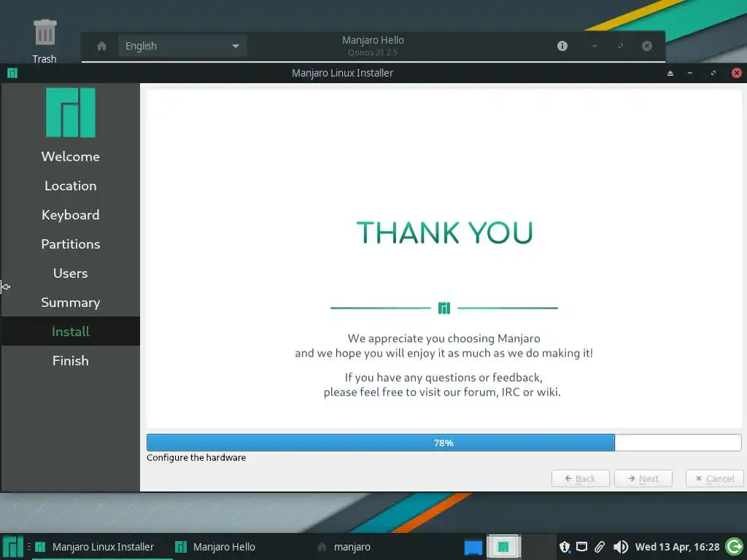This screenshot has height=560, width=747.
Task: Click the wired network tray icon
Action: pyautogui.click(x=581, y=547)
